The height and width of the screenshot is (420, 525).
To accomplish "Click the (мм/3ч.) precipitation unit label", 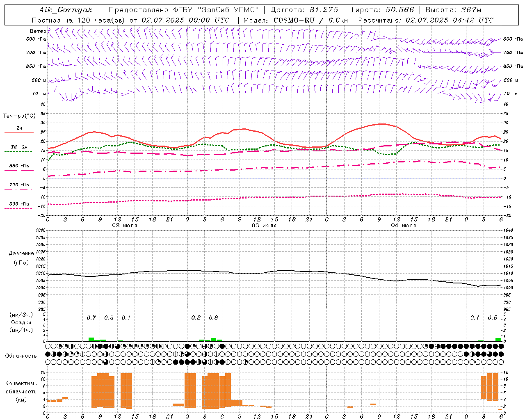I will coord(21,315).
